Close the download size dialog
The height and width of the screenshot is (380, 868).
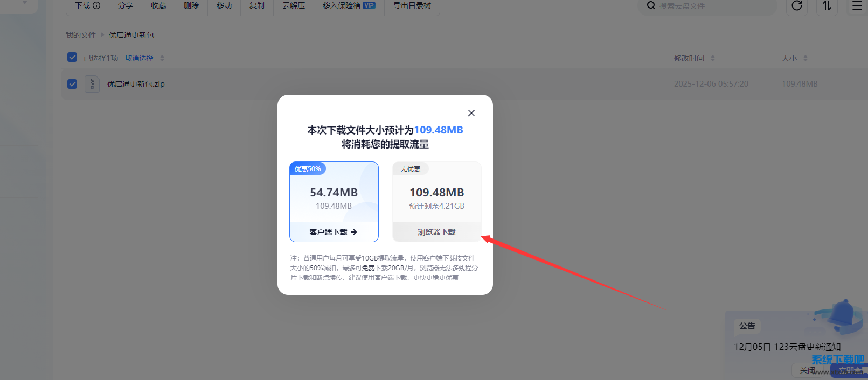pyautogui.click(x=471, y=113)
